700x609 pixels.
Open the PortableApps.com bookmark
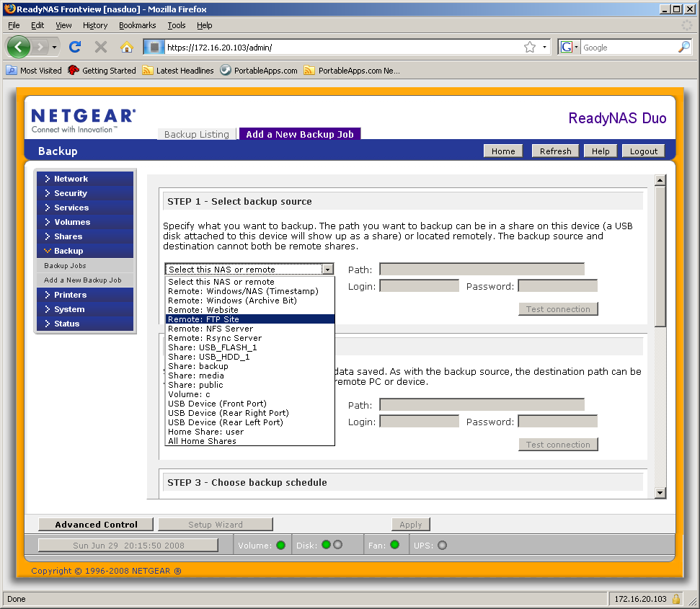tap(259, 71)
